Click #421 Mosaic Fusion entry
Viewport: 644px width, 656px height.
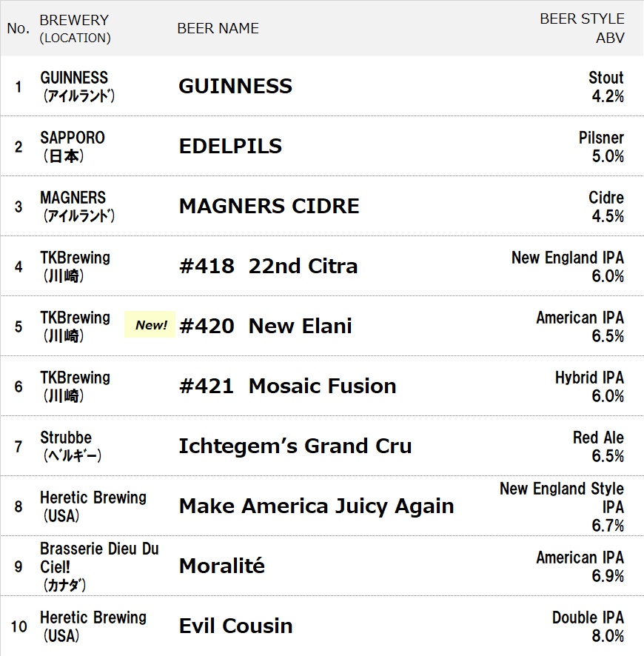pos(287,386)
